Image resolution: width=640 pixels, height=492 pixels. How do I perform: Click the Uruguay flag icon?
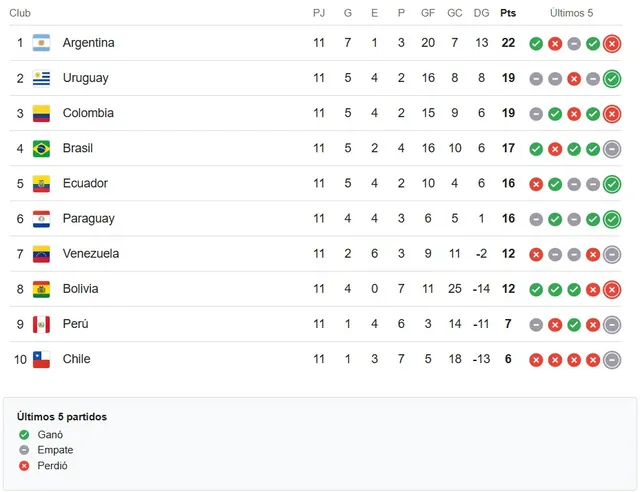(x=41, y=78)
